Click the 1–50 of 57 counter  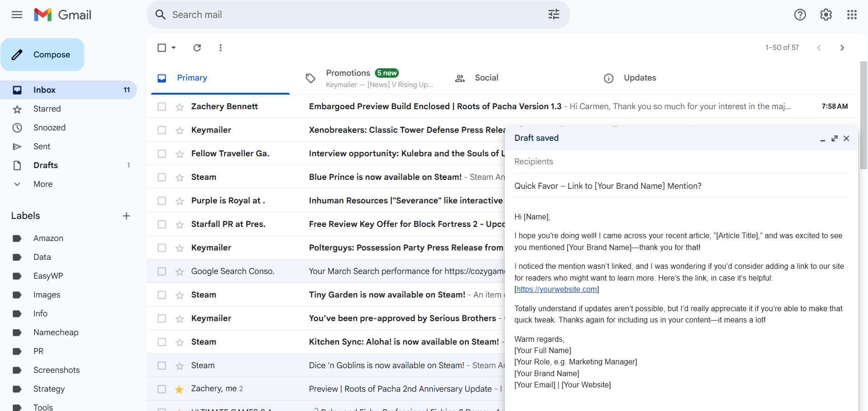click(782, 48)
